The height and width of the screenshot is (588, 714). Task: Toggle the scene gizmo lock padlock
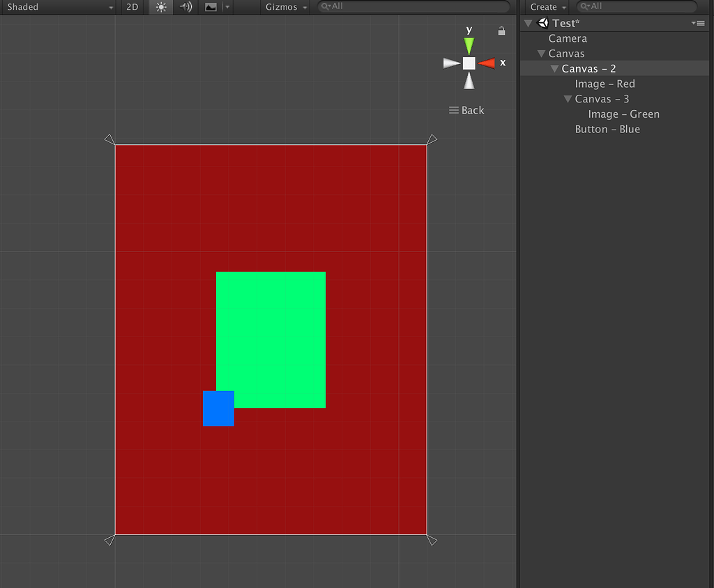501,31
